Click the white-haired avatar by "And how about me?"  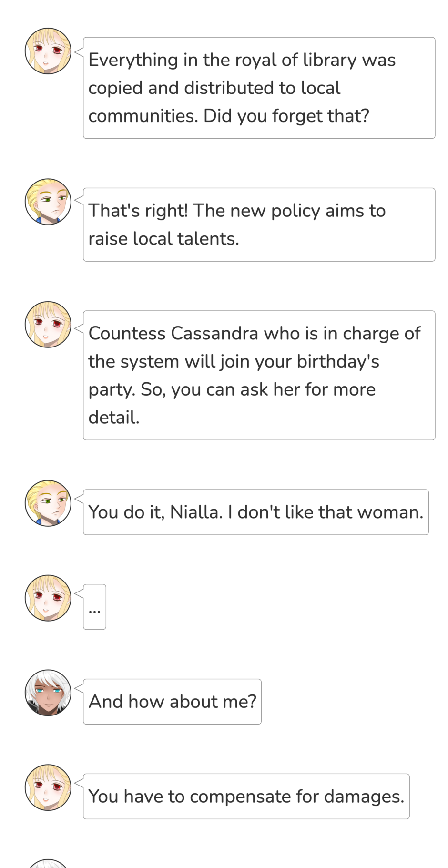tap(48, 693)
